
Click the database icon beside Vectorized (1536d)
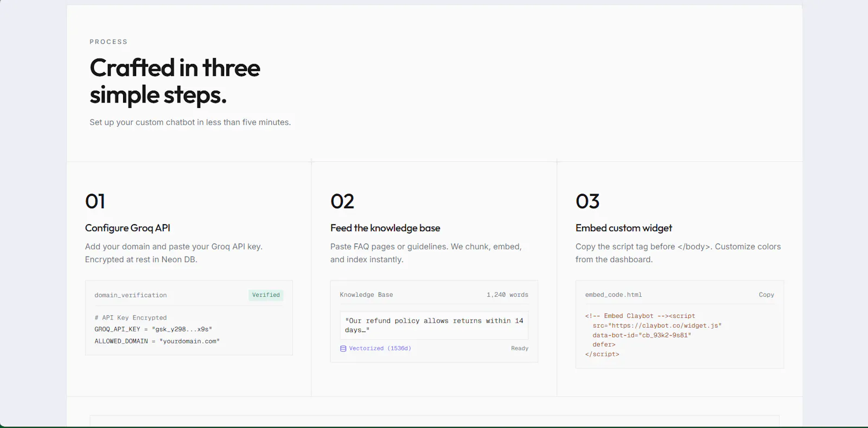pos(343,349)
